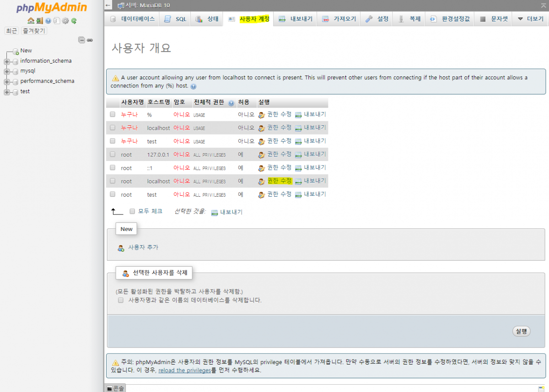
Task: Check the box for root 127.0.0.1 user
Action: 113,154
